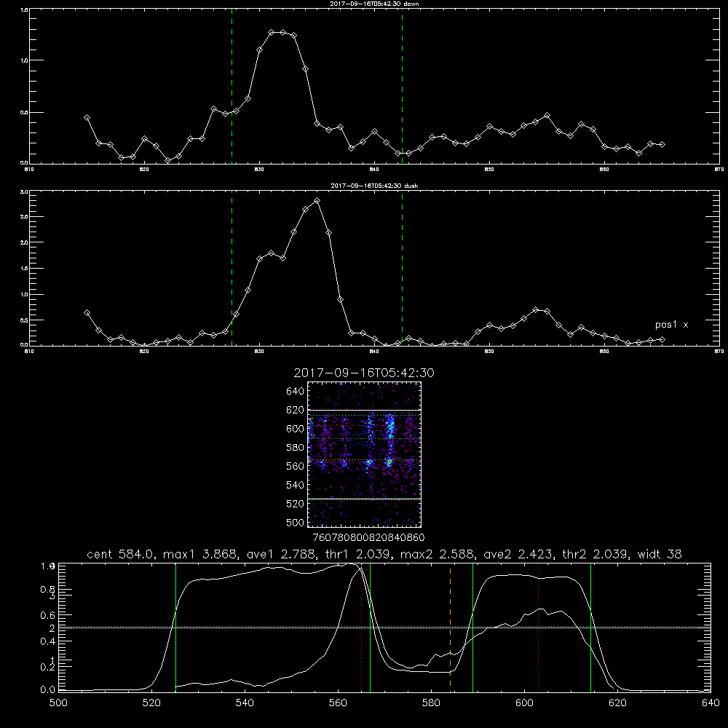Viewport: 728px width, 728px height.
Task: Click the orange dashed center line at 584
Action: [x=450, y=627]
